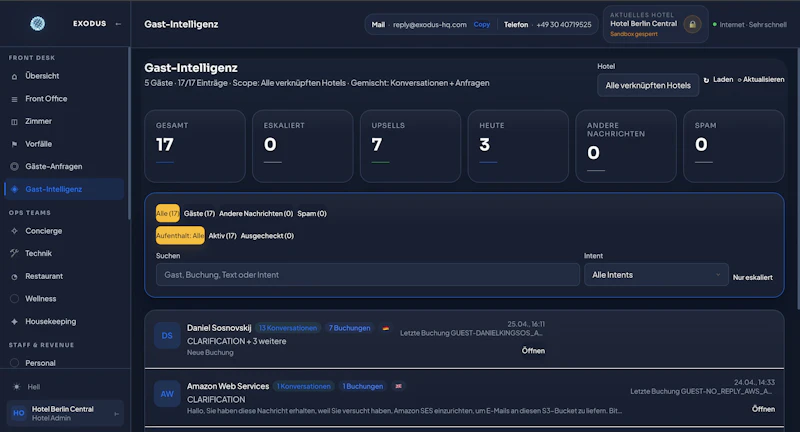
Task: Click the Housekeeping sparkle icon
Action: (x=14, y=321)
